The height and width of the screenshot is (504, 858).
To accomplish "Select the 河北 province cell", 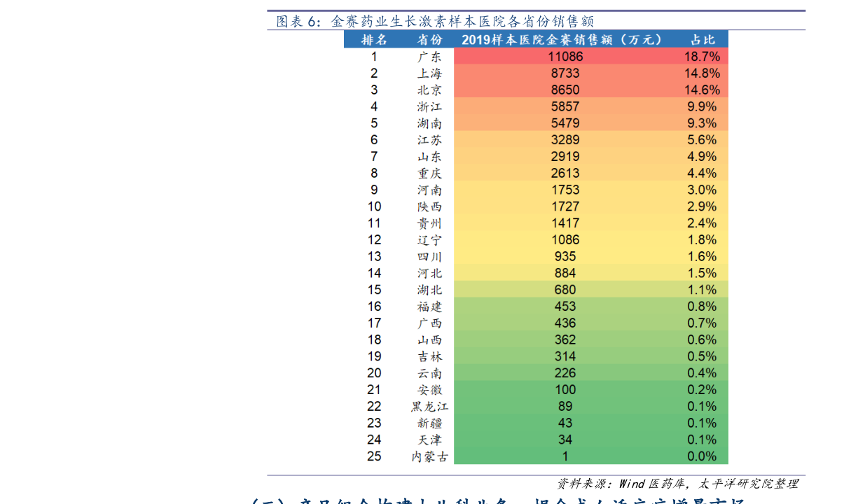I will (x=429, y=274).
